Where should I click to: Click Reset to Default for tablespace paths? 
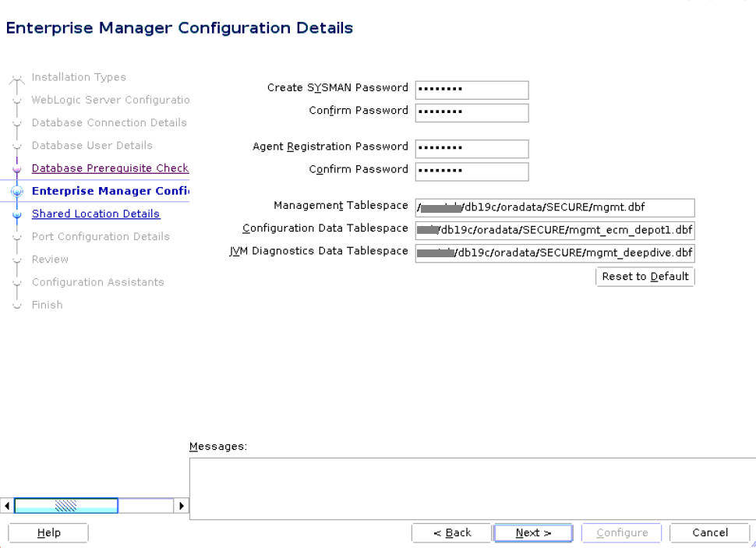[x=645, y=276]
